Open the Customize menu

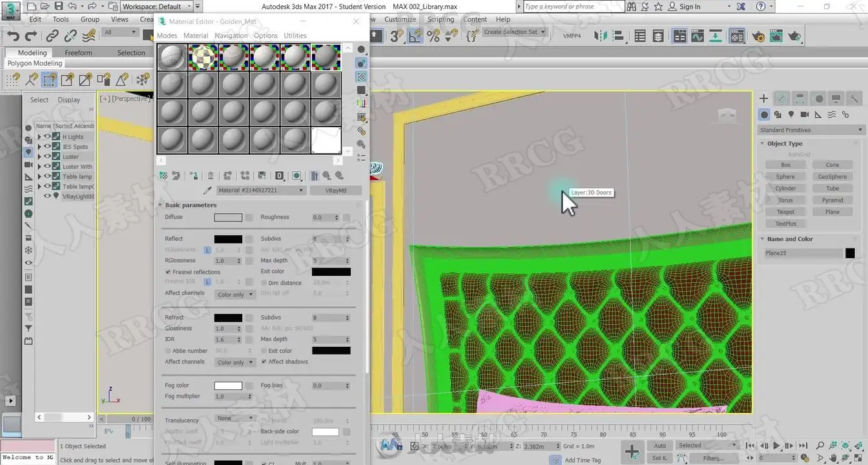[400, 19]
